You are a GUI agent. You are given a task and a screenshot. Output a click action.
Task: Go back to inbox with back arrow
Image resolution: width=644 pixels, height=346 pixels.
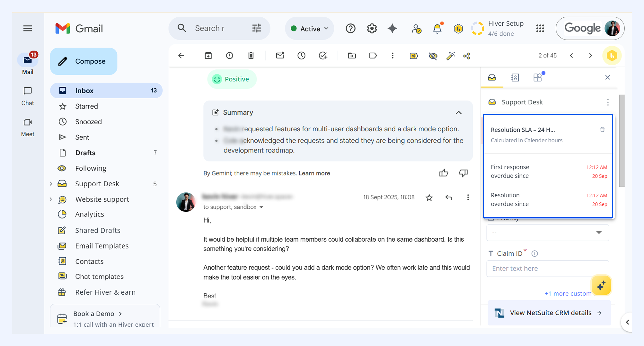coord(181,56)
